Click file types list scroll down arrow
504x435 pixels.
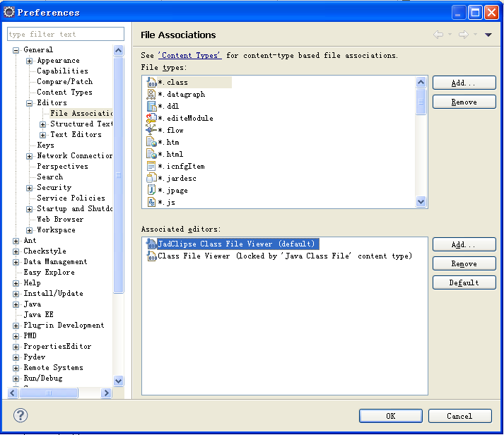pos(421,201)
